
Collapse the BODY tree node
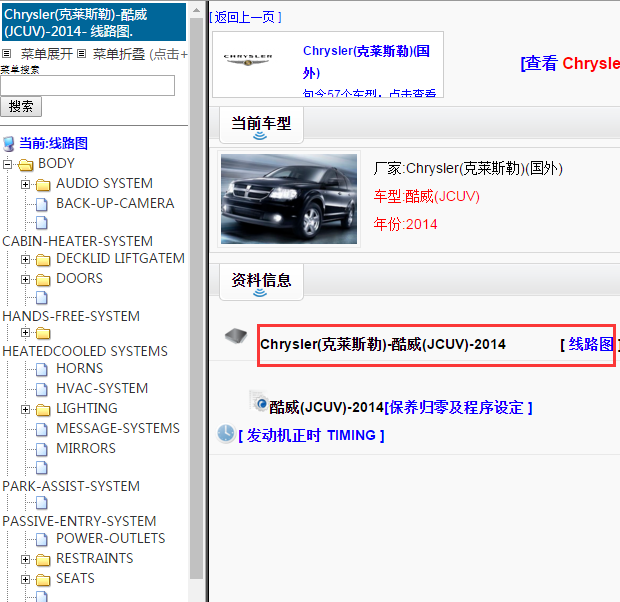8,164
